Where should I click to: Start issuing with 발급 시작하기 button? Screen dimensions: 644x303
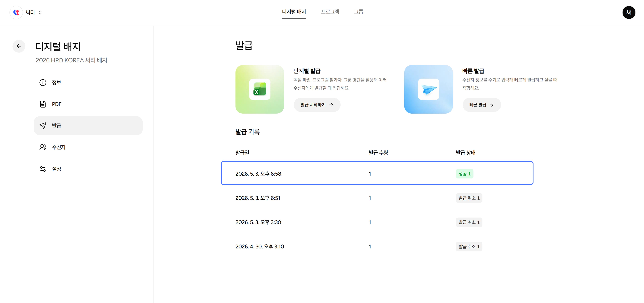click(317, 105)
